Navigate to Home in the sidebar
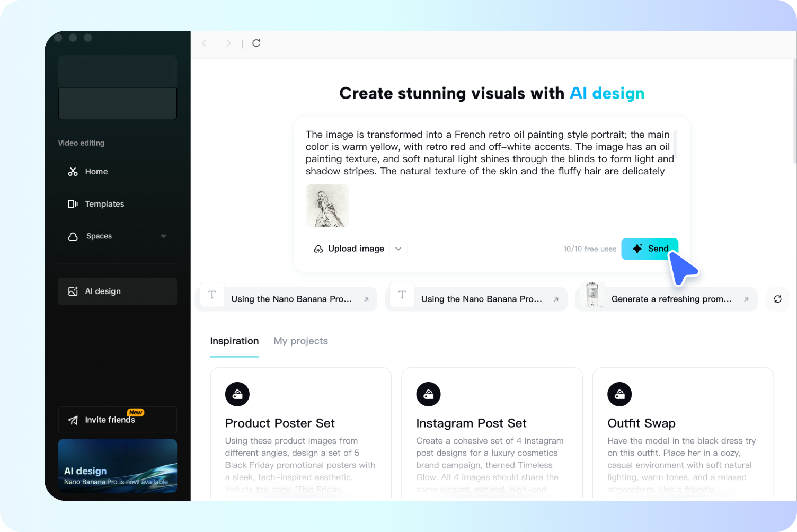The image size is (797, 532). pos(96,171)
